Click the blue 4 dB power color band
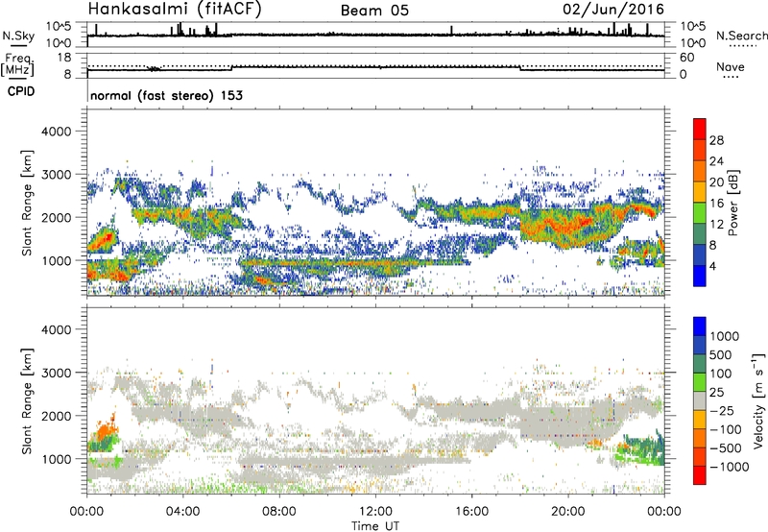Screen dimensions: 768x532 700,276
